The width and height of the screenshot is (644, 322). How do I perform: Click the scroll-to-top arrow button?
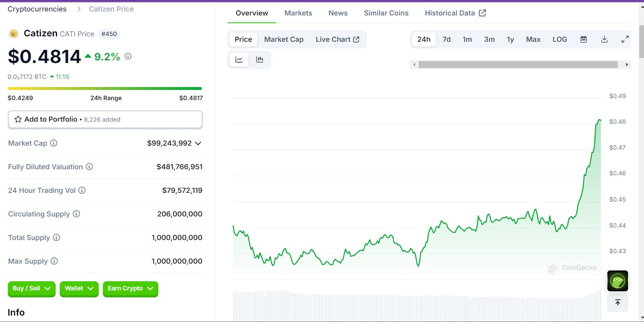pyautogui.click(x=617, y=302)
